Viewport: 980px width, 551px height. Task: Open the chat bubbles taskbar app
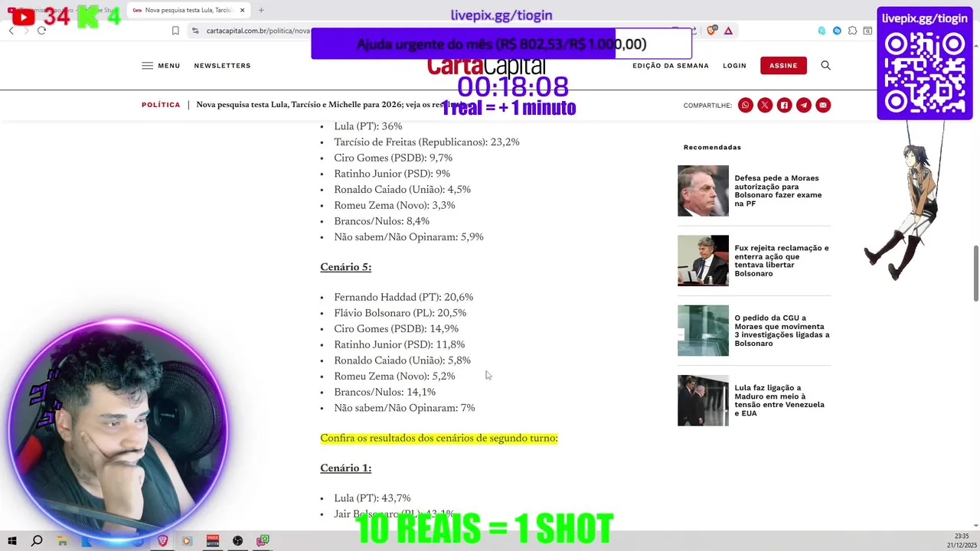pos(263,541)
